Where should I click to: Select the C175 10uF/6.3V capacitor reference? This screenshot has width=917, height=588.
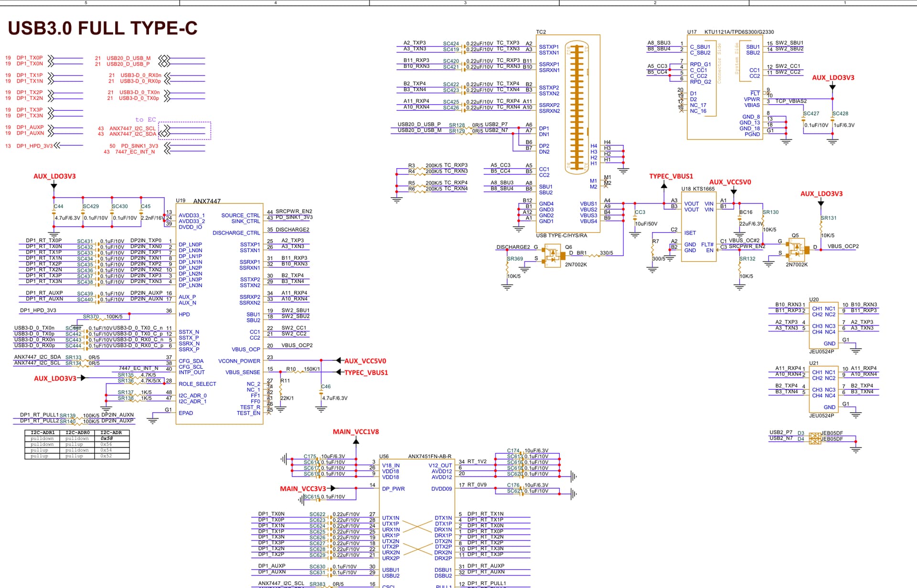[310, 457]
